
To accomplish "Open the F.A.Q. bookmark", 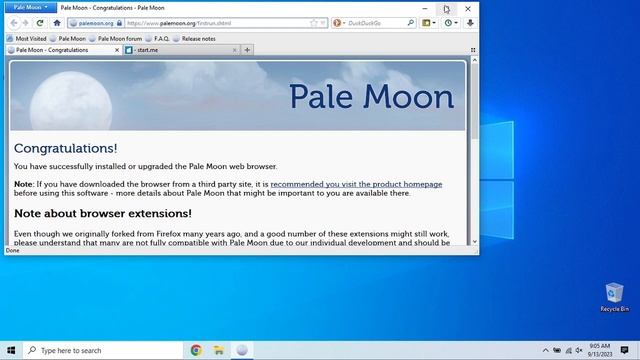I will coord(158,39).
